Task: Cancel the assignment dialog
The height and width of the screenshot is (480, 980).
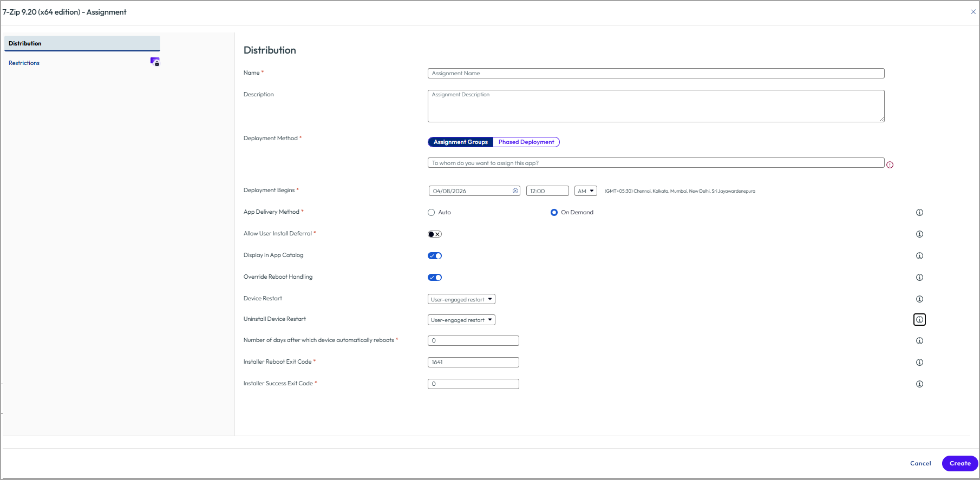Action: [920, 464]
